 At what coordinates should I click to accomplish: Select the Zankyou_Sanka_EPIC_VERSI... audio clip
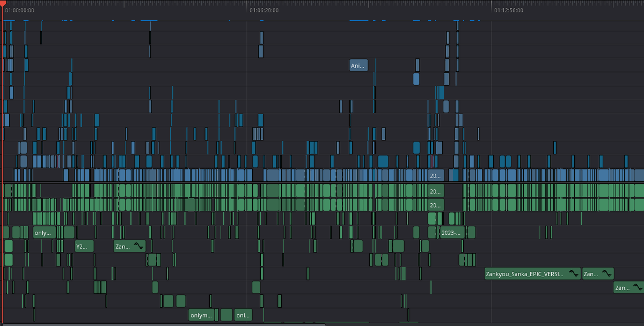[x=532, y=274]
